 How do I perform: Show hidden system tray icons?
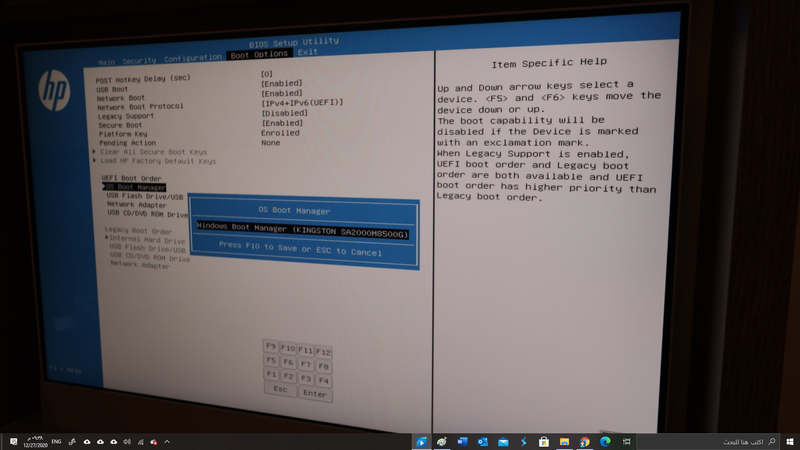pos(167,442)
